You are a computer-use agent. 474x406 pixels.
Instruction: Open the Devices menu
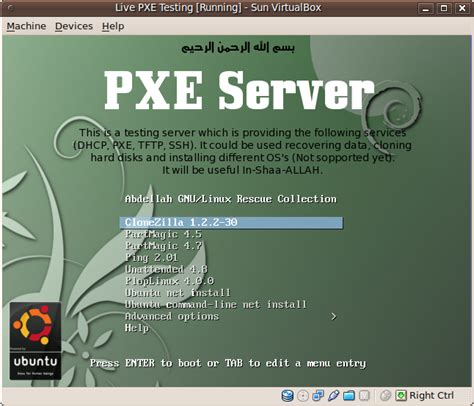(x=74, y=26)
